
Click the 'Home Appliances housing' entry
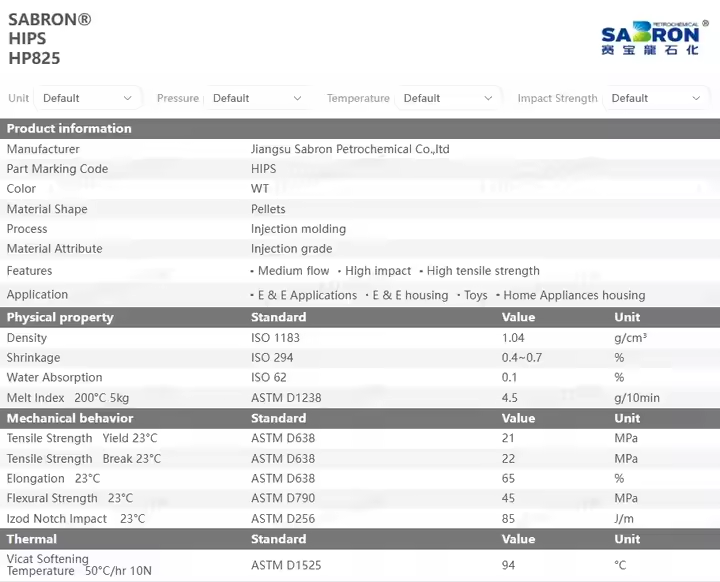click(574, 295)
